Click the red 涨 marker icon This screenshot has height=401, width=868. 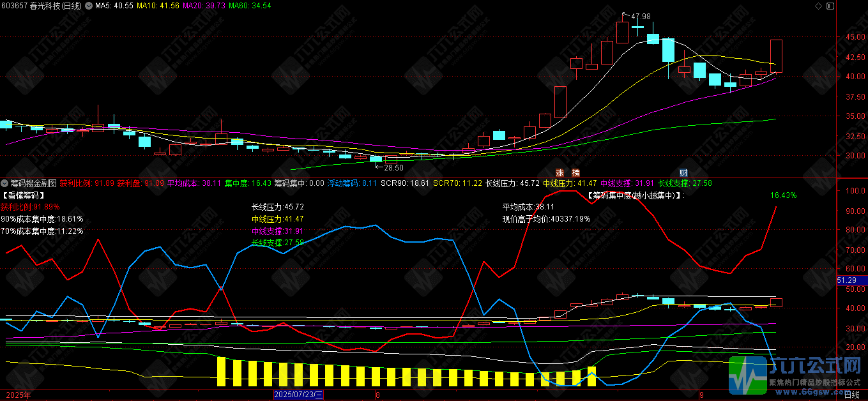[560, 172]
